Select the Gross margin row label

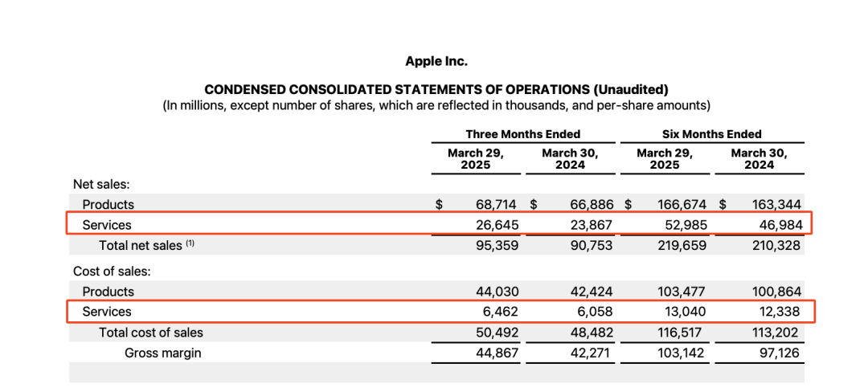pyautogui.click(x=162, y=353)
